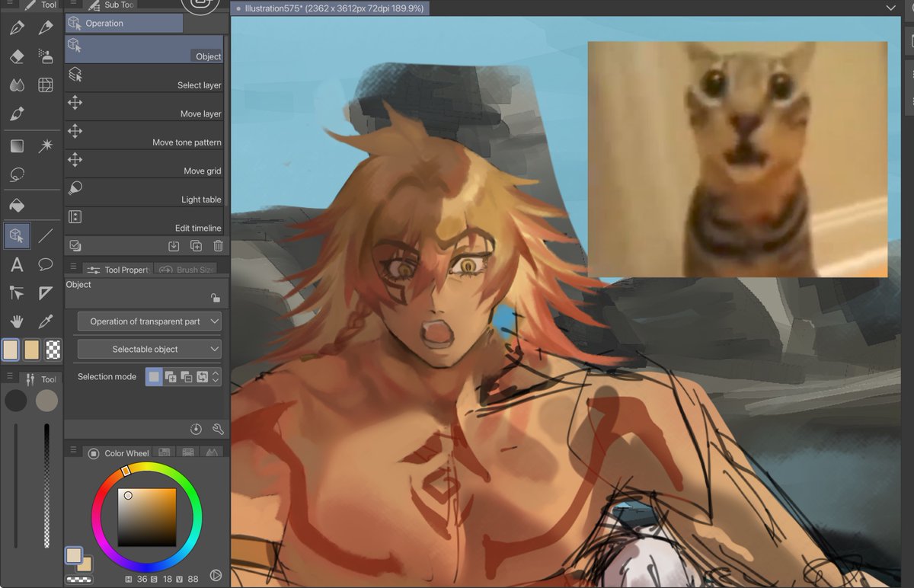Open the canvas tab list chevron
The width and height of the screenshot is (914, 588).
[891, 8]
